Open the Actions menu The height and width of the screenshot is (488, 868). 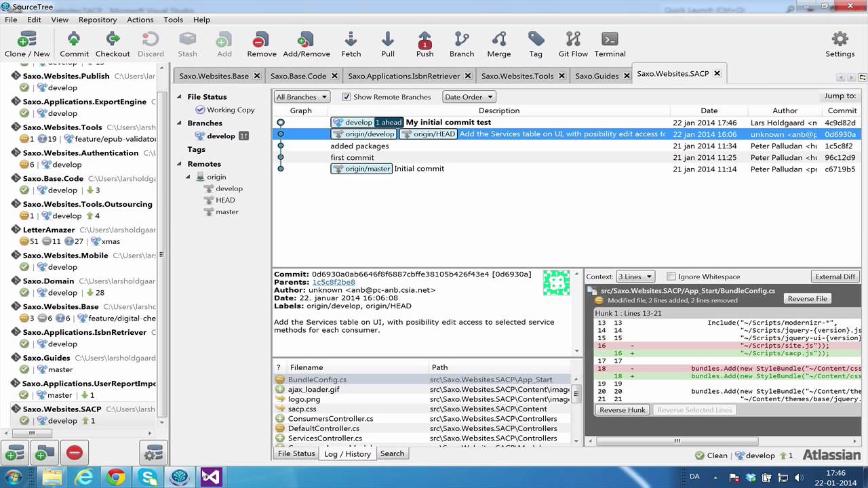click(x=140, y=20)
